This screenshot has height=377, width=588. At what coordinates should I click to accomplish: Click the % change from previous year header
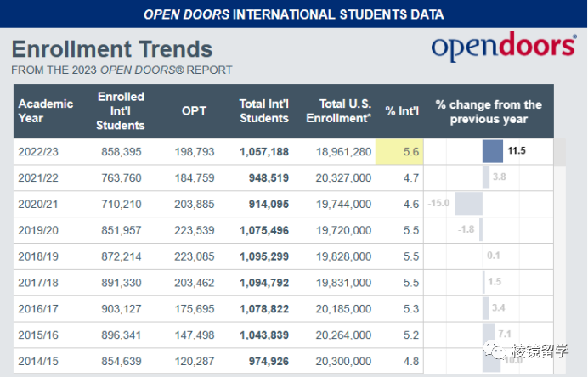pyautogui.click(x=489, y=112)
